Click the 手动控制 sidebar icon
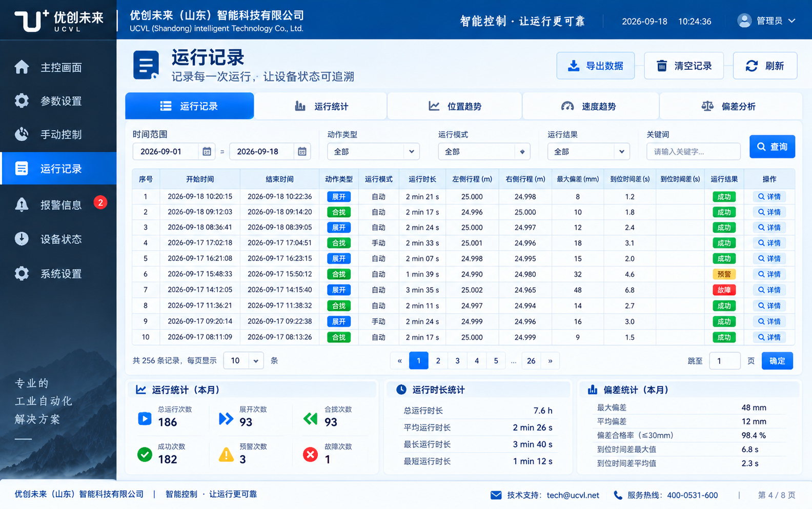The image size is (812, 509). pyautogui.click(x=22, y=134)
